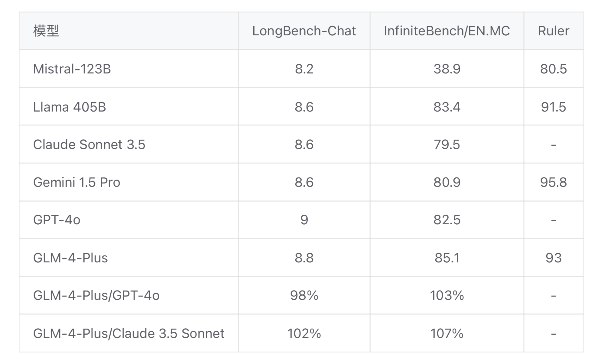Screen dimensions: 601x364
Task: Select the 98% LongBench-Chat ratio cell
Action: (304, 295)
